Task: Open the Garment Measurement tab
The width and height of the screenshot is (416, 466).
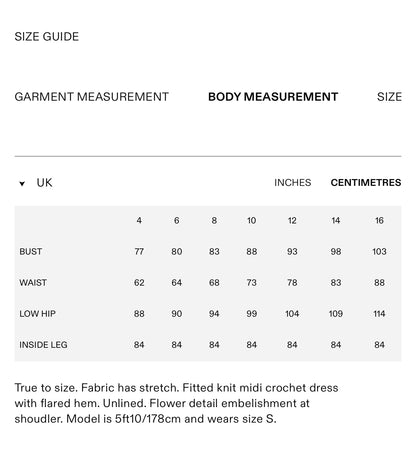Action: click(x=92, y=97)
